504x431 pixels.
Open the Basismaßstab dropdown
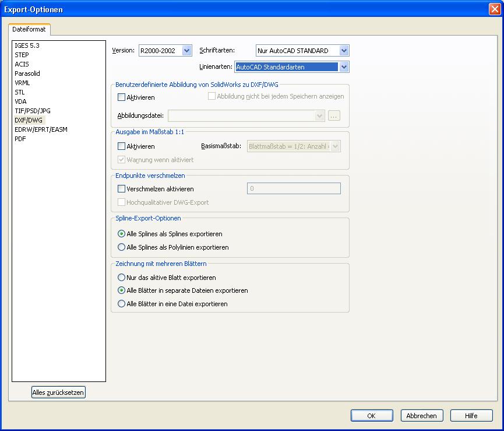(294, 146)
